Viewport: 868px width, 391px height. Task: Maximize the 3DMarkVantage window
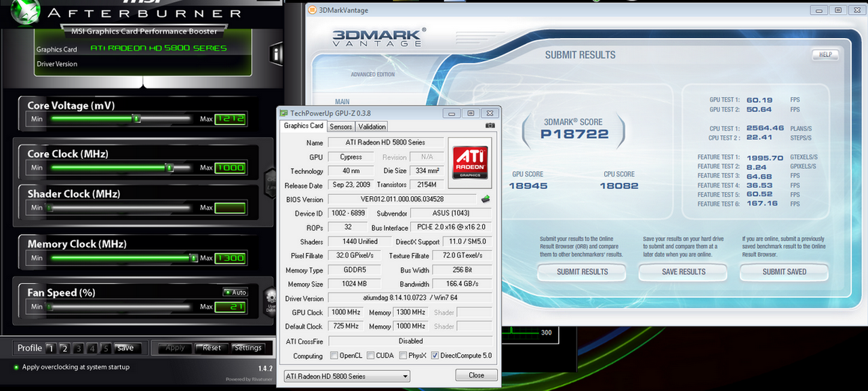(x=838, y=10)
